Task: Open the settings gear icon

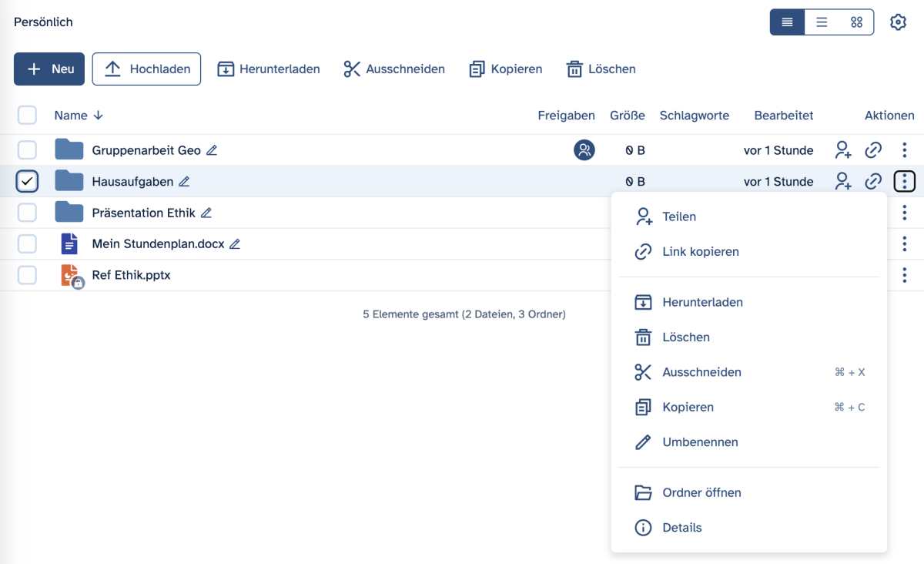Action: [x=898, y=22]
